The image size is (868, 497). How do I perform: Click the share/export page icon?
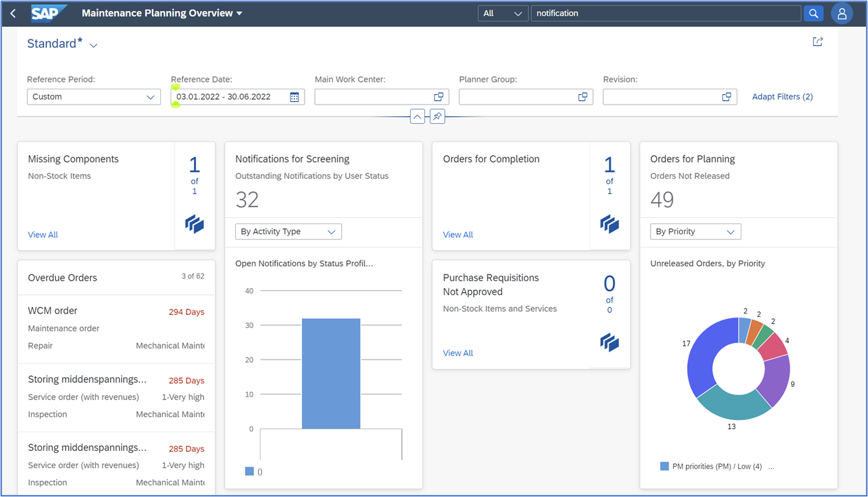[817, 41]
